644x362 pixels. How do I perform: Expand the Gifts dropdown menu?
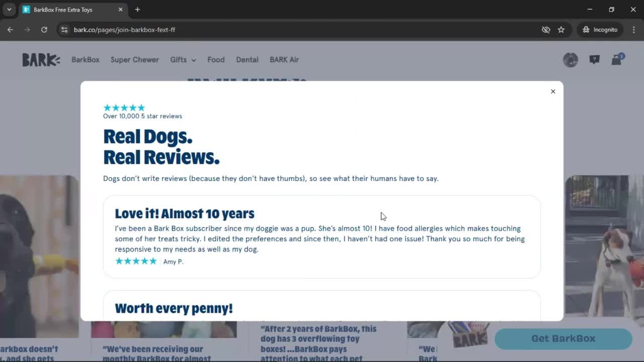coord(183,60)
